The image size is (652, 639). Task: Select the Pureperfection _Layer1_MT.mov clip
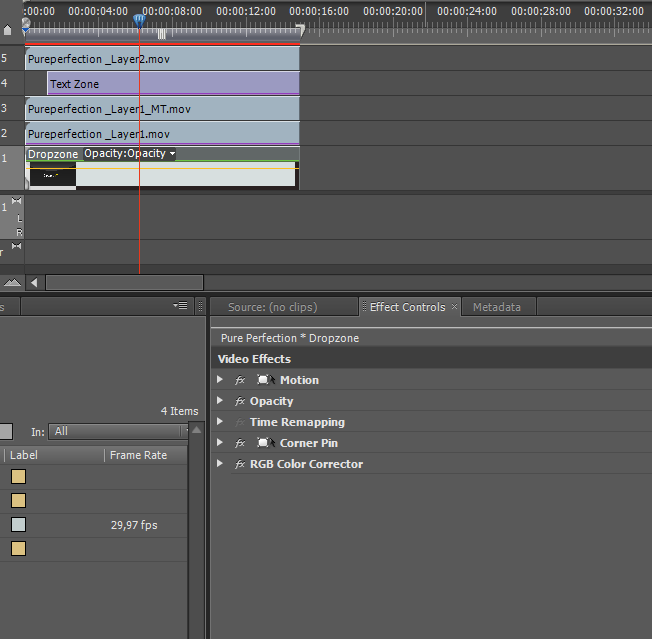pyautogui.click(x=162, y=109)
